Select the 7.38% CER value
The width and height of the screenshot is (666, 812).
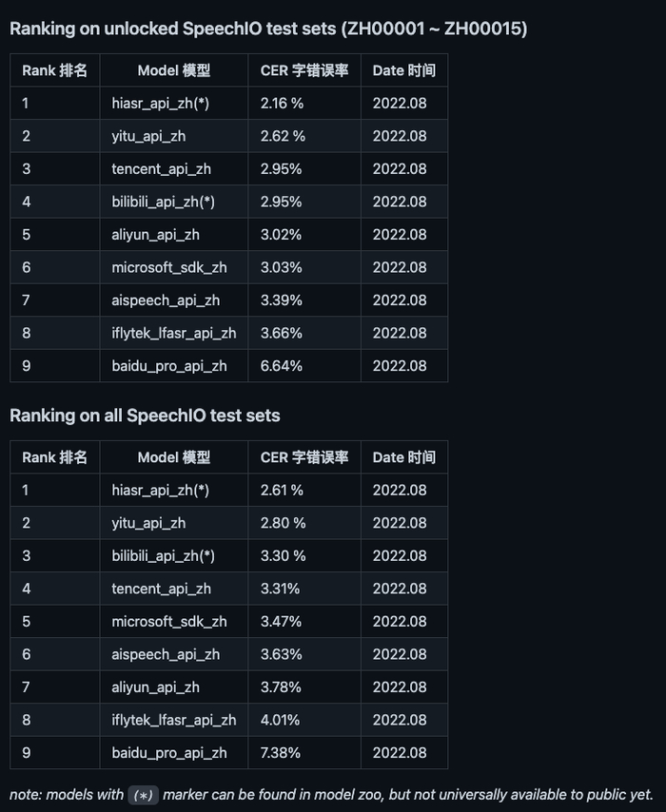pos(281,753)
